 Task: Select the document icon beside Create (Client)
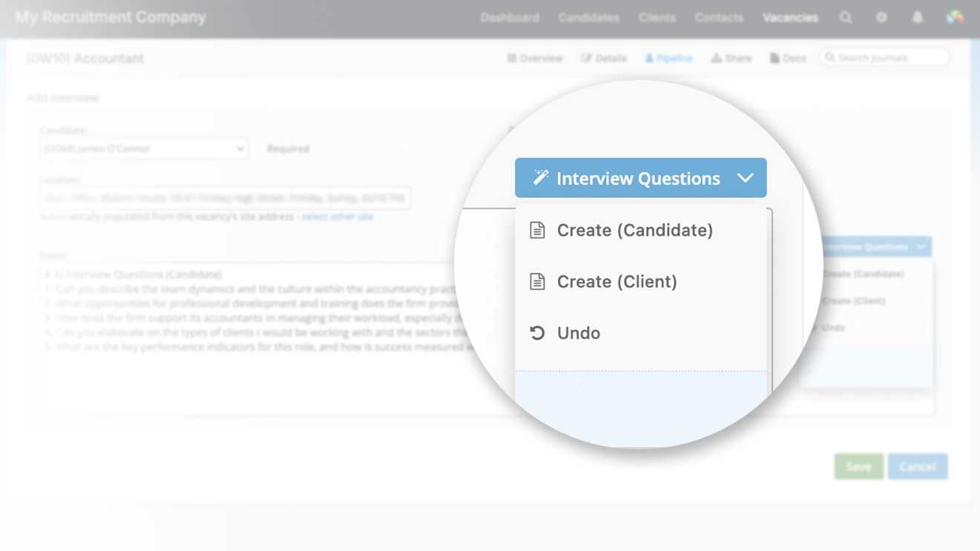(536, 281)
